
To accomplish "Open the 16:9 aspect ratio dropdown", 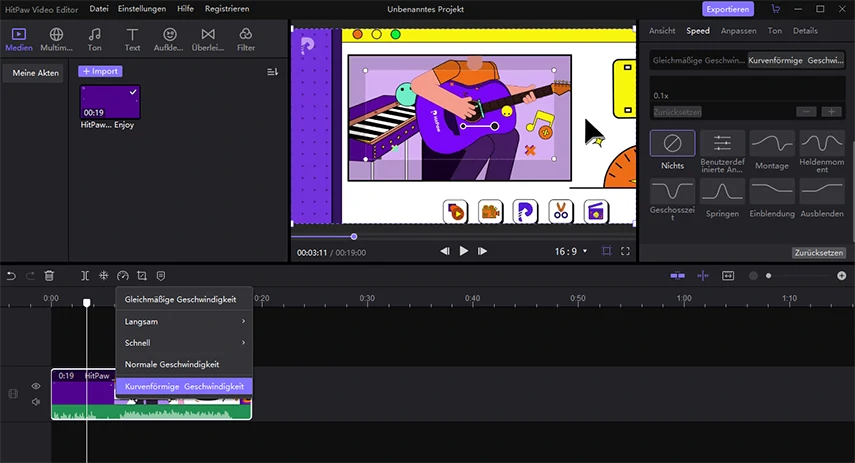I will tap(571, 251).
